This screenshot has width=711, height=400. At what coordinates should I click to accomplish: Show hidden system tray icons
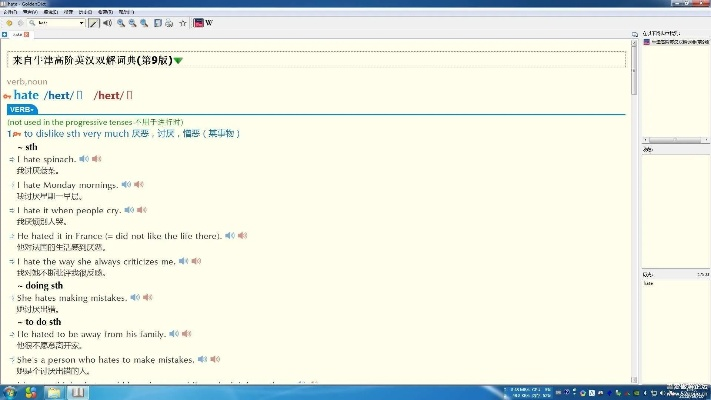(646, 393)
